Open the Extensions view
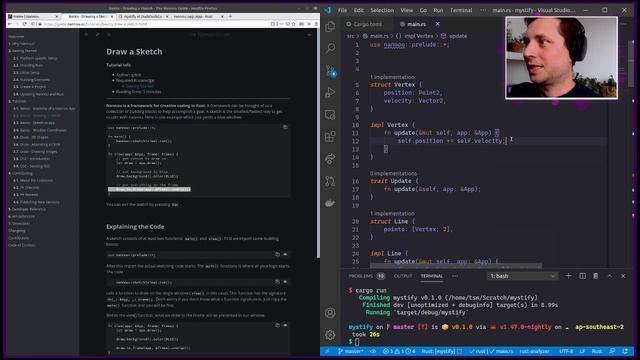Image resolution: width=640 pixels, height=360 pixels. tap(330, 136)
